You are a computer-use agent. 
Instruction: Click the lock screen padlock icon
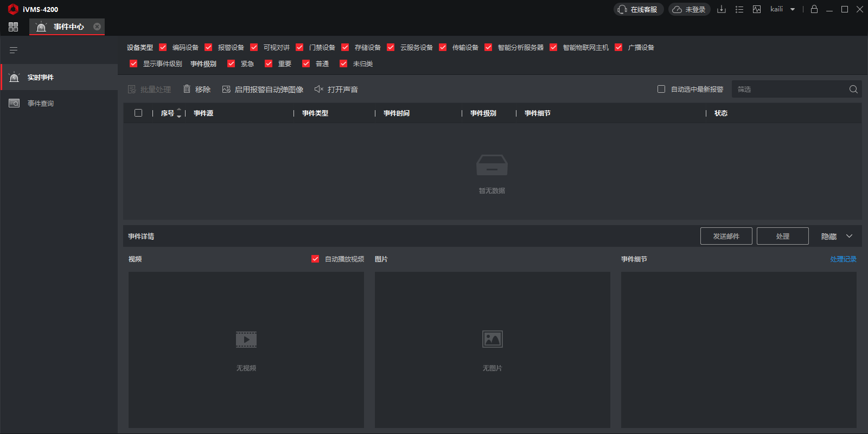coord(814,9)
